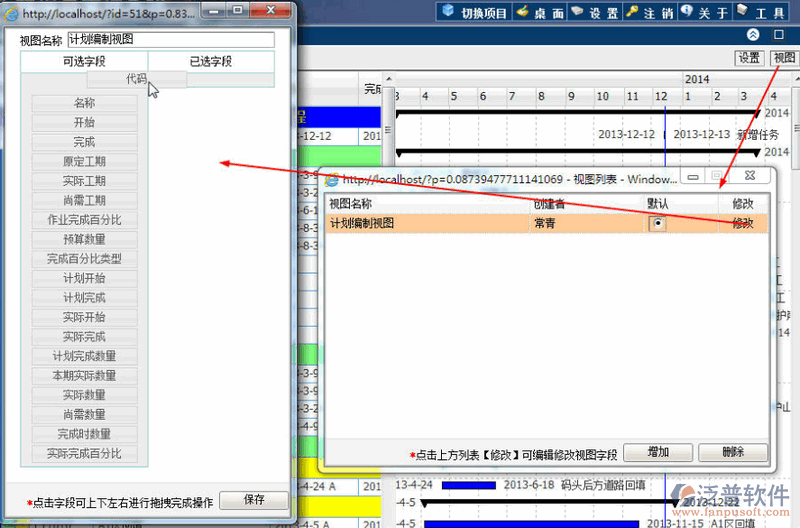Click the 码头后方道路回填 blue task bar

[x=469, y=485]
